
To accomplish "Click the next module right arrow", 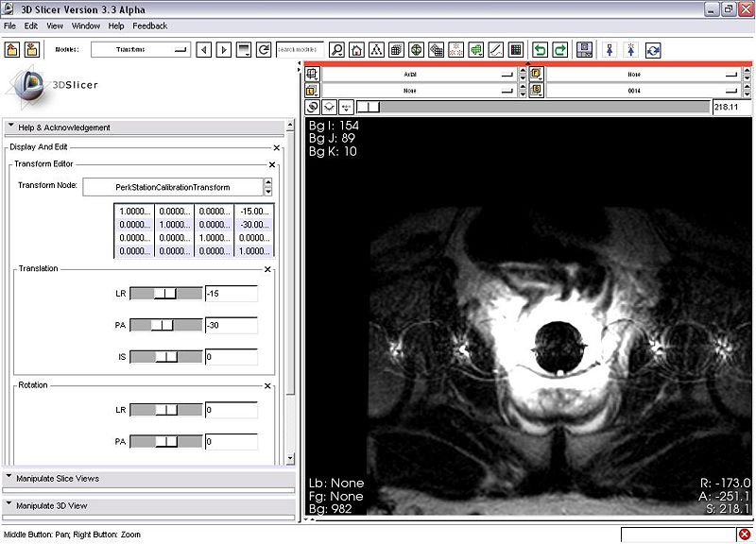I will 223,50.
